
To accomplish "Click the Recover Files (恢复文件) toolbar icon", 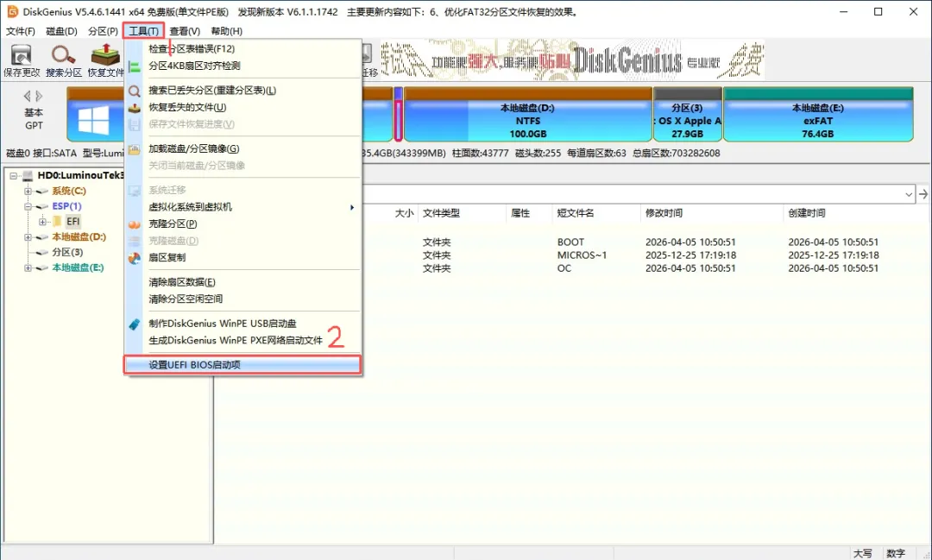I will 105,60.
